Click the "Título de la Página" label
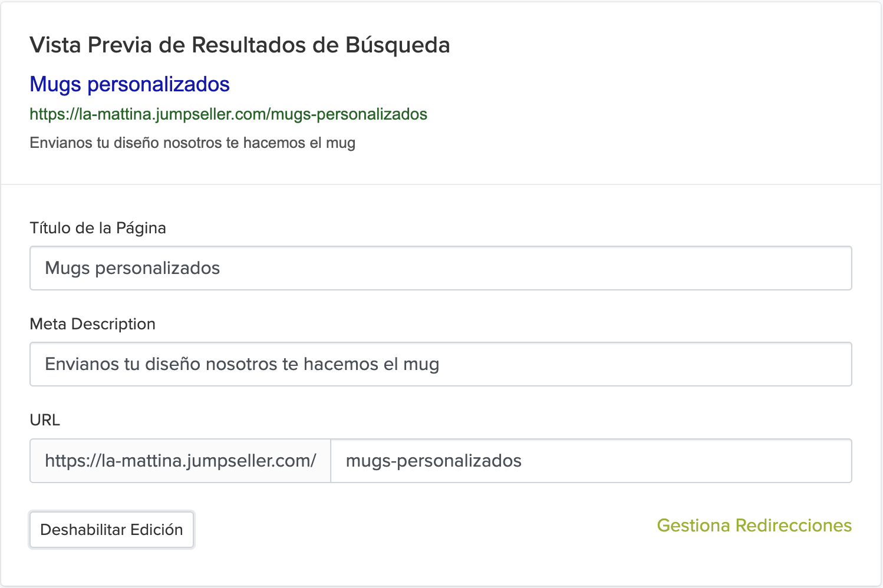The width and height of the screenshot is (883, 588). tap(98, 228)
